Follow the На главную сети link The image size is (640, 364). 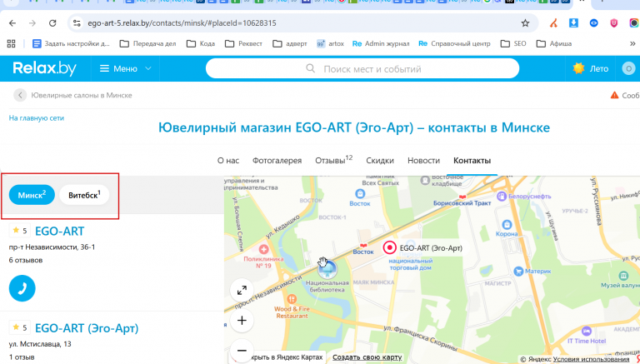(x=37, y=118)
